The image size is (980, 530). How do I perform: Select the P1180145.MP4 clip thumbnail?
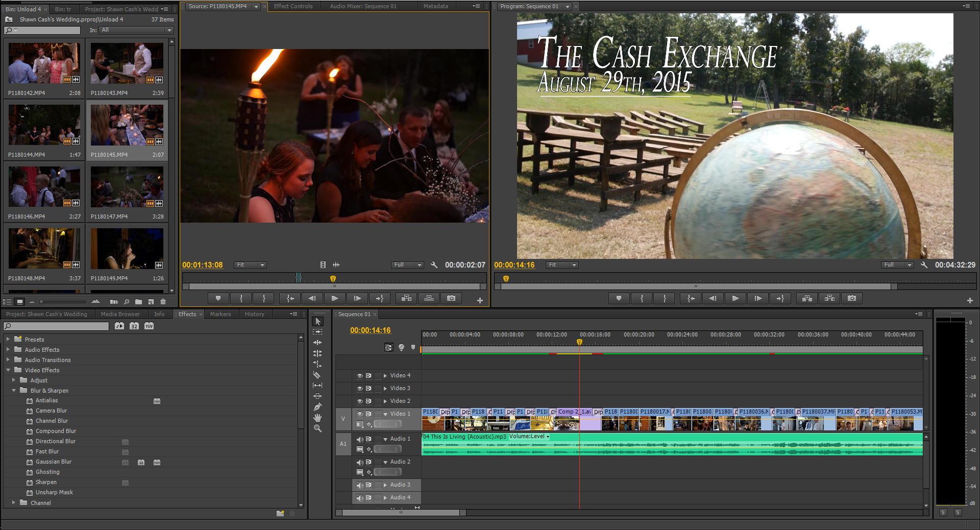click(x=127, y=125)
